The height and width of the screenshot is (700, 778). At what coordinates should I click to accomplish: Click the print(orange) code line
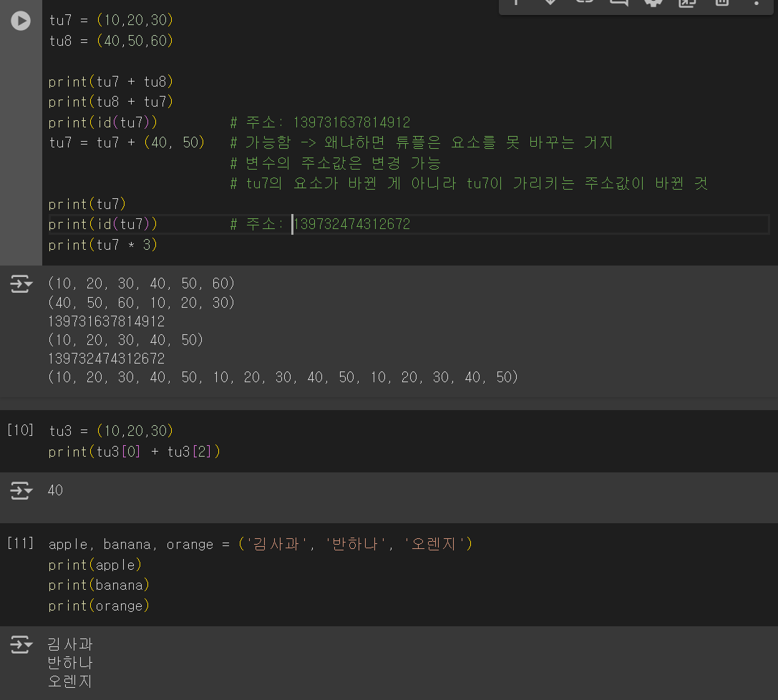tap(99, 606)
